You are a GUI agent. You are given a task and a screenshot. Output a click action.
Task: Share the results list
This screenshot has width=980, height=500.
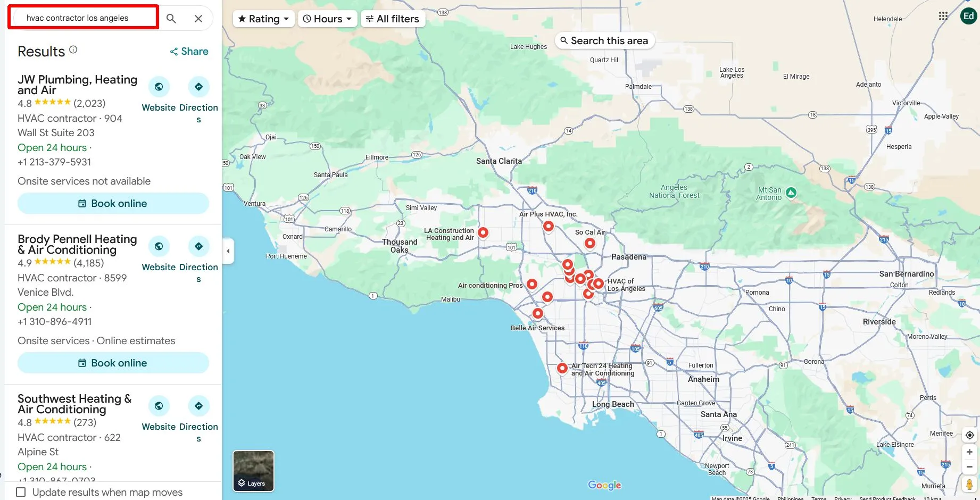pos(189,52)
